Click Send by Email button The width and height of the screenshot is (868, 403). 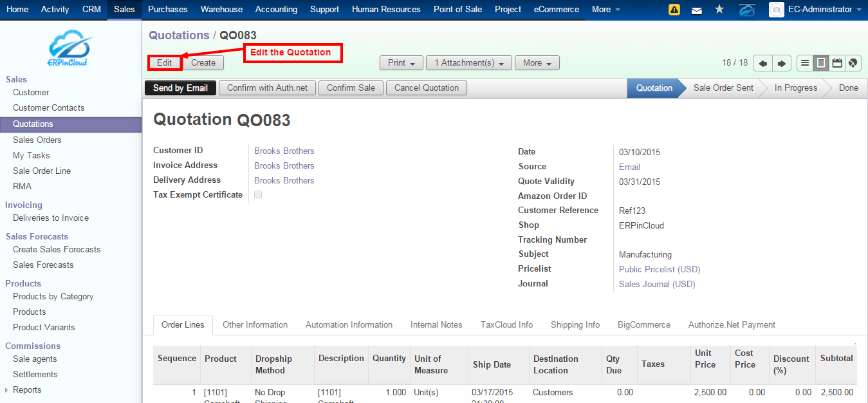point(180,88)
